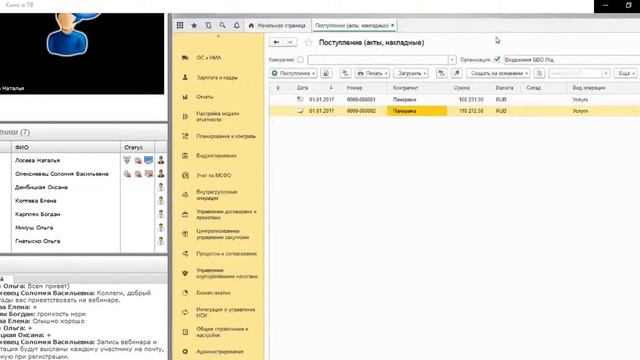Go forward with right arrow button
The width and height of the screenshot is (640, 360).
[290, 42]
